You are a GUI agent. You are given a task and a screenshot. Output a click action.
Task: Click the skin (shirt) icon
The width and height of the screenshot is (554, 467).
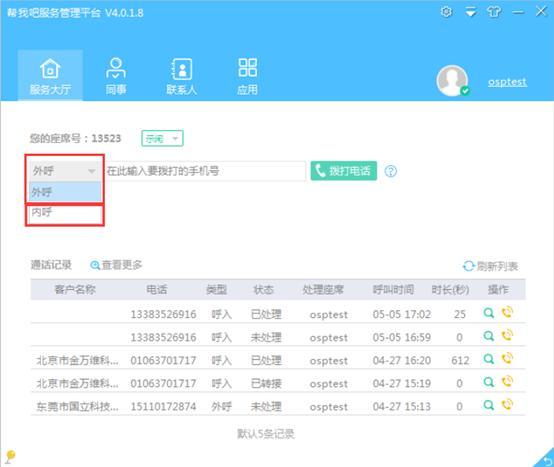pos(494,12)
